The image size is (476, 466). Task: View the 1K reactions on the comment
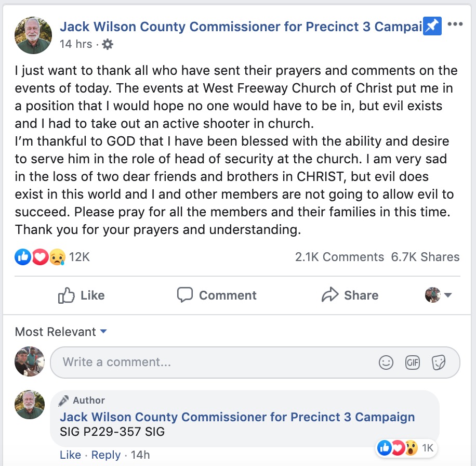point(406,448)
